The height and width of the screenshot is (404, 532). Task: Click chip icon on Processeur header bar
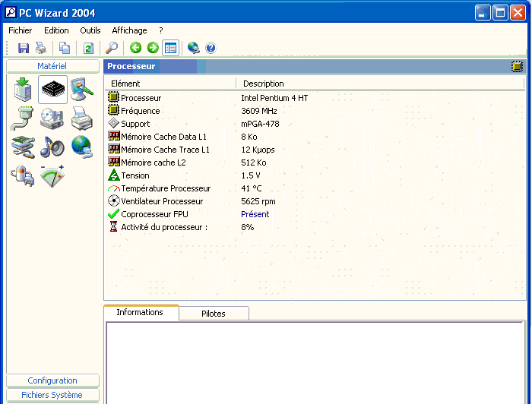(517, 66)
